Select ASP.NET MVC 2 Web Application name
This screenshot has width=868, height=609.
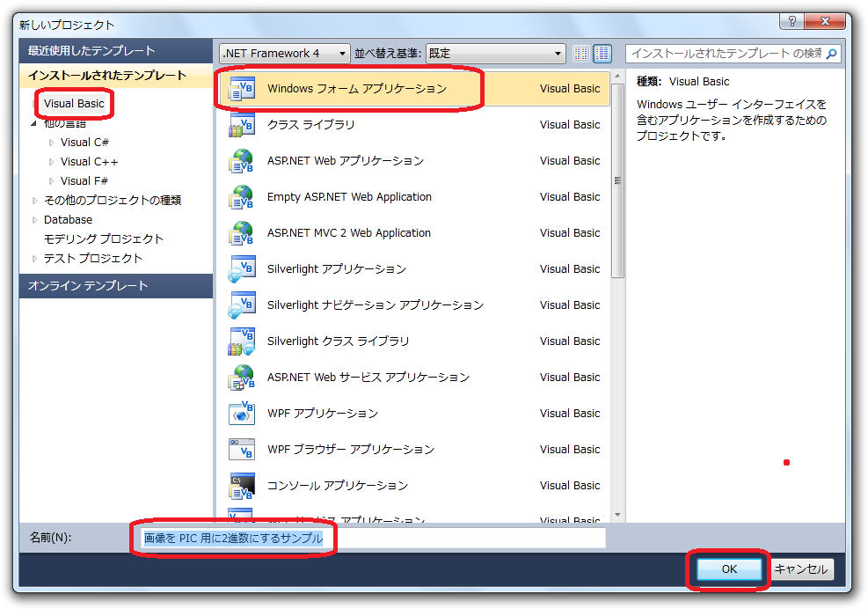click(349, 232)
